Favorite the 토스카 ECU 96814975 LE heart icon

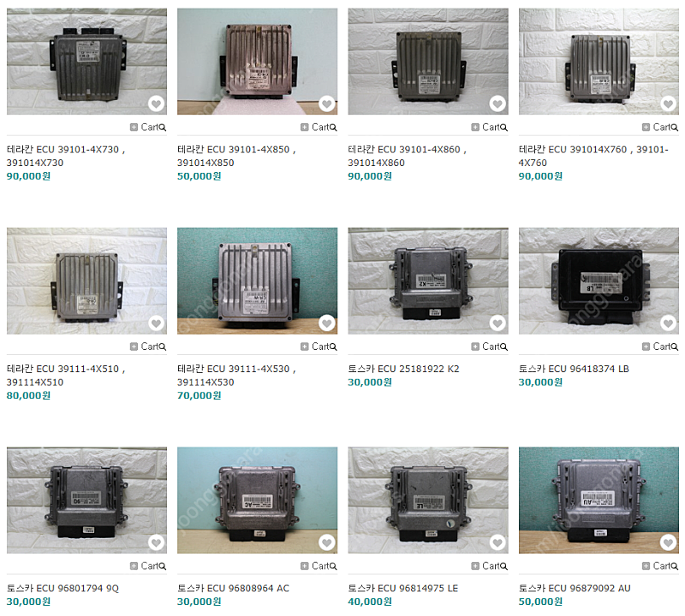(497, 542)
